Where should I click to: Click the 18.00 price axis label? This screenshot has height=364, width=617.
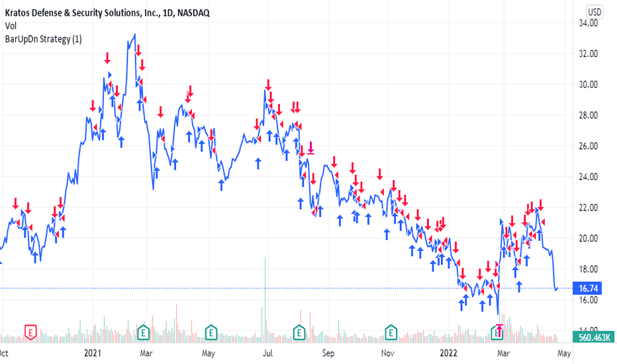point(589,269)
